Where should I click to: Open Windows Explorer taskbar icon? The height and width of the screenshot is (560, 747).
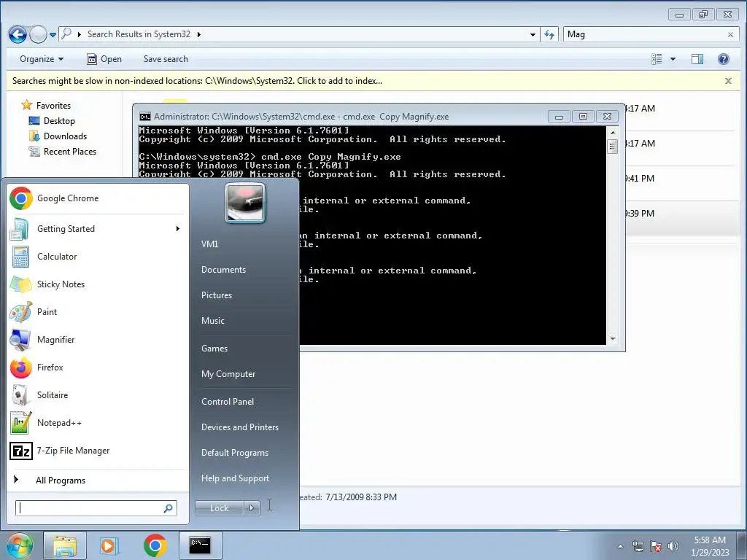65,545
